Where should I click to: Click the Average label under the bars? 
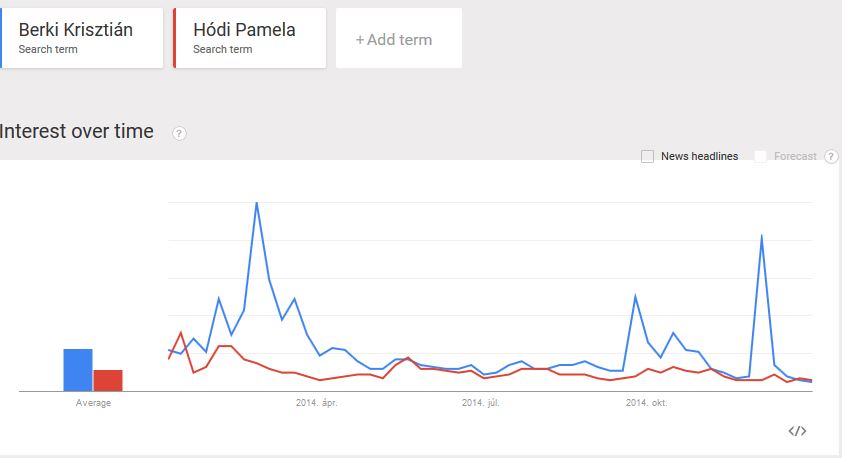93,403
